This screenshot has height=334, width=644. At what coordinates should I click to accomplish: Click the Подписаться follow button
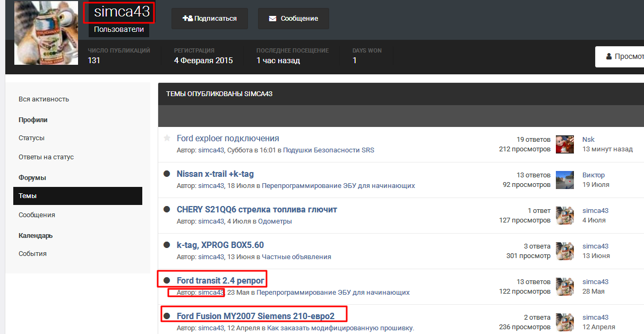pos(210,19)
